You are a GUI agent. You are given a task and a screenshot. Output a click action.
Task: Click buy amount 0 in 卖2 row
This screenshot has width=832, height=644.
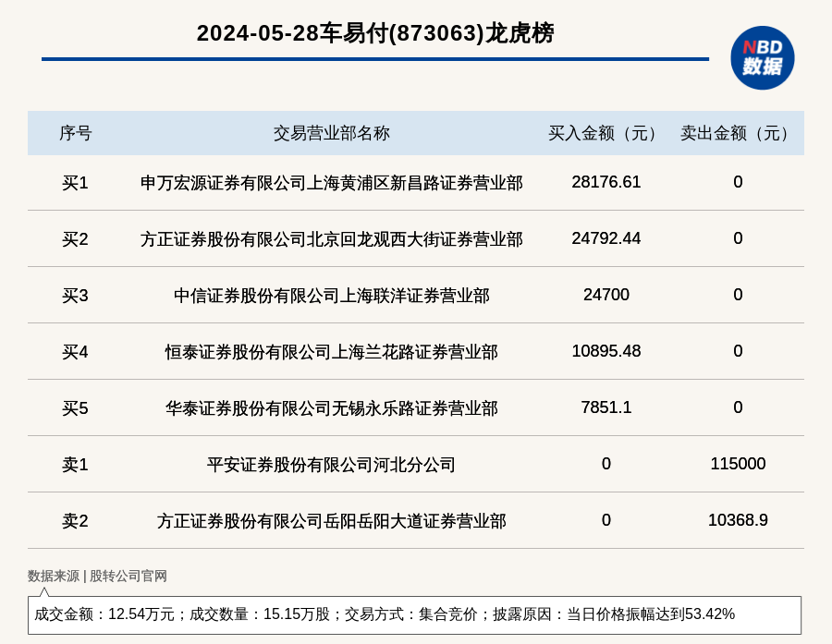point(606,520)
